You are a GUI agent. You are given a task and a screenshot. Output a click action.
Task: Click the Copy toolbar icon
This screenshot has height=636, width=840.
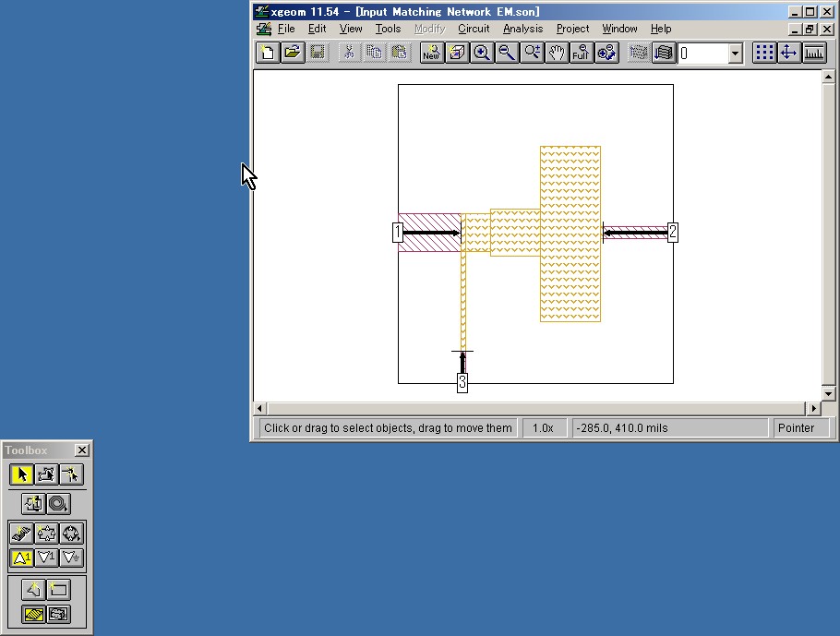click(374, 53)
